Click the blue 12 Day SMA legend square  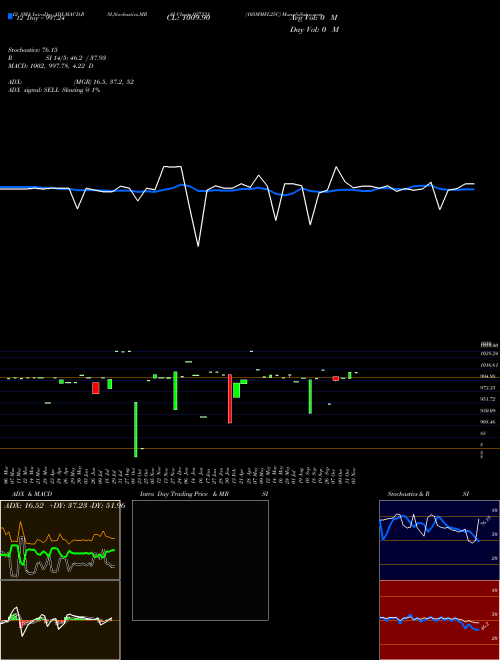10,16
